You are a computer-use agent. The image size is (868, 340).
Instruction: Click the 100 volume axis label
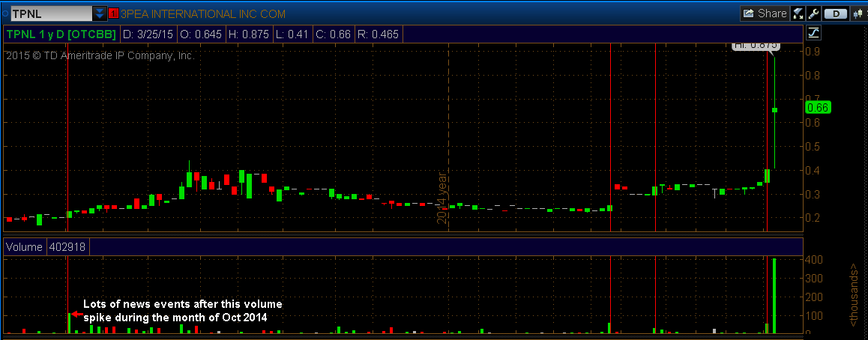[x=816, y=316]
